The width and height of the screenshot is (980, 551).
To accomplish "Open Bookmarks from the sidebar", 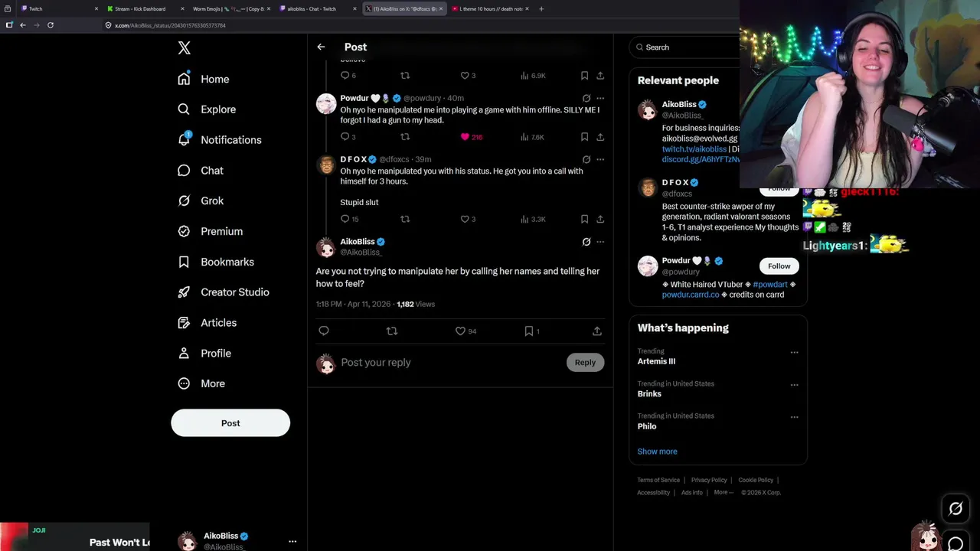I will [x=216, y=262].
